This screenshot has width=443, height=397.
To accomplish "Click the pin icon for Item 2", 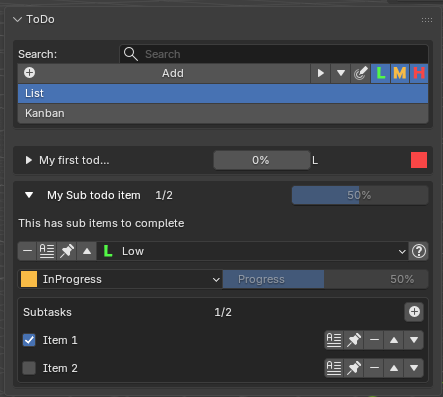I will click(354, 368).
